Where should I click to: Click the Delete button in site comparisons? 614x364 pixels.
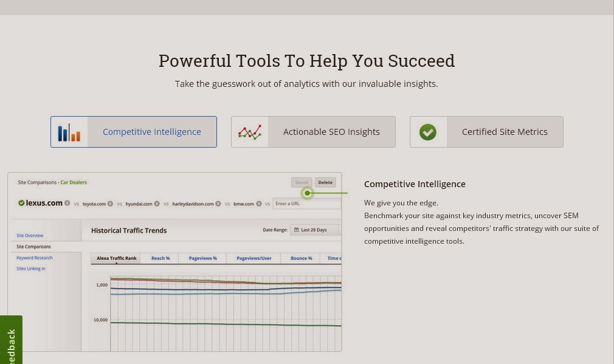click(x=325, y=182)
